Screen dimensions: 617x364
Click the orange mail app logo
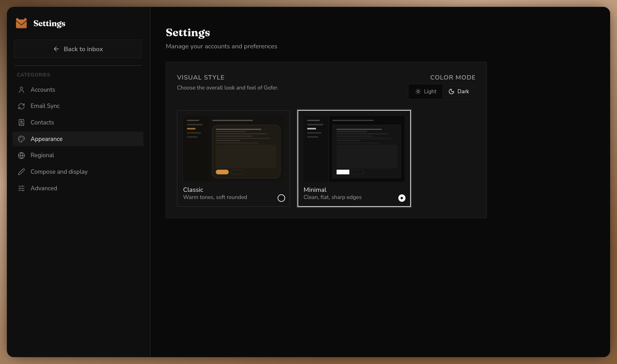pyautogui.click(x=21, y=23)
